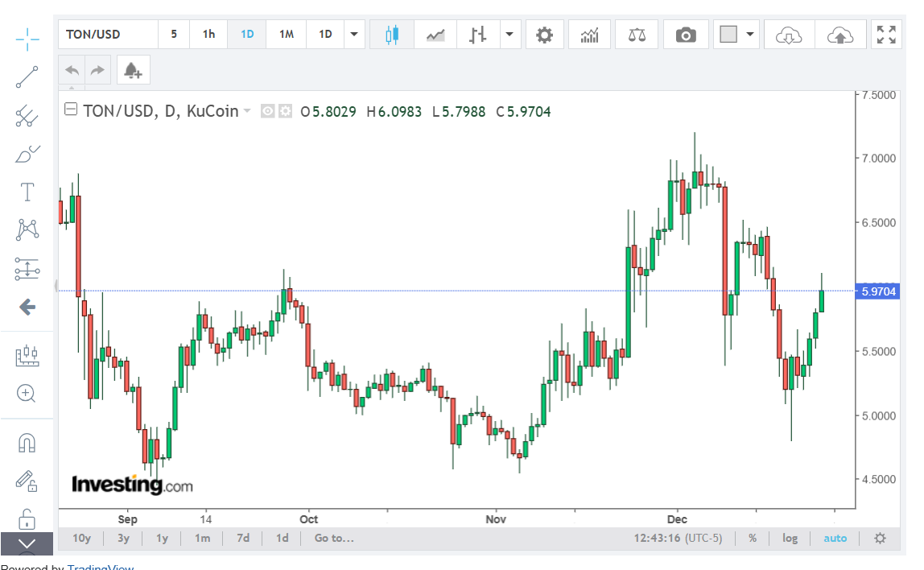Select candlestick chart style
Viewport: 924px width, 570px height.
tap(392, 35)
